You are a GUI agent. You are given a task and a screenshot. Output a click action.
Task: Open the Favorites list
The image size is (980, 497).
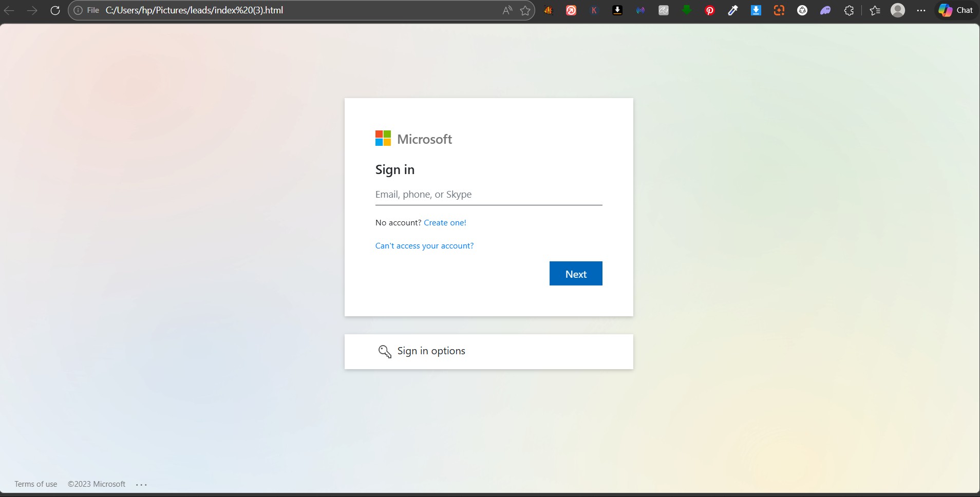tap(875, 10)
